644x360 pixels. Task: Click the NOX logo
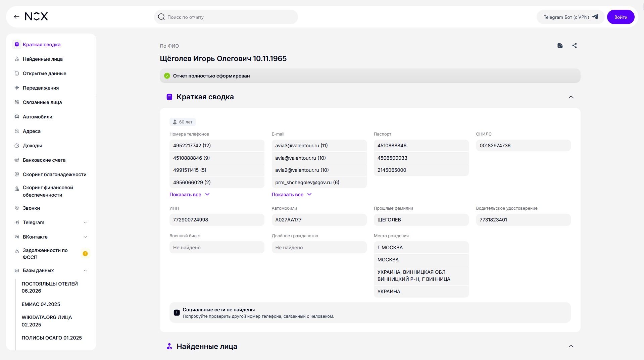click(x=36, y=16)
